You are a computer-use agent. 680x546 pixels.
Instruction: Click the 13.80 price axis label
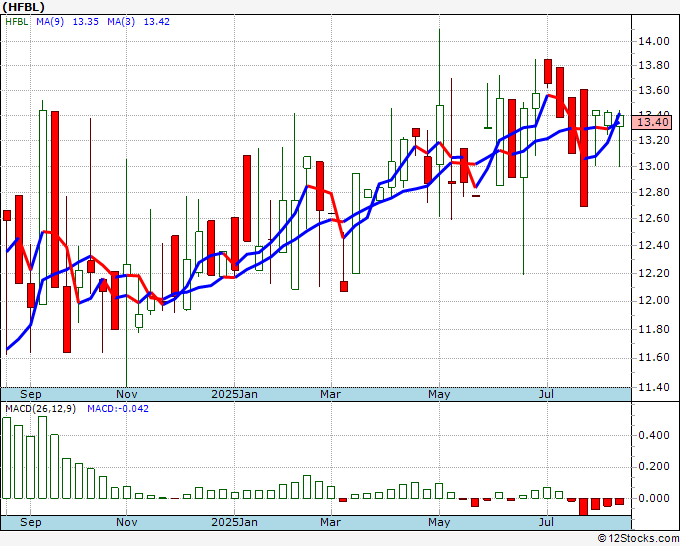pyautogui.click(x=654, y=65)
